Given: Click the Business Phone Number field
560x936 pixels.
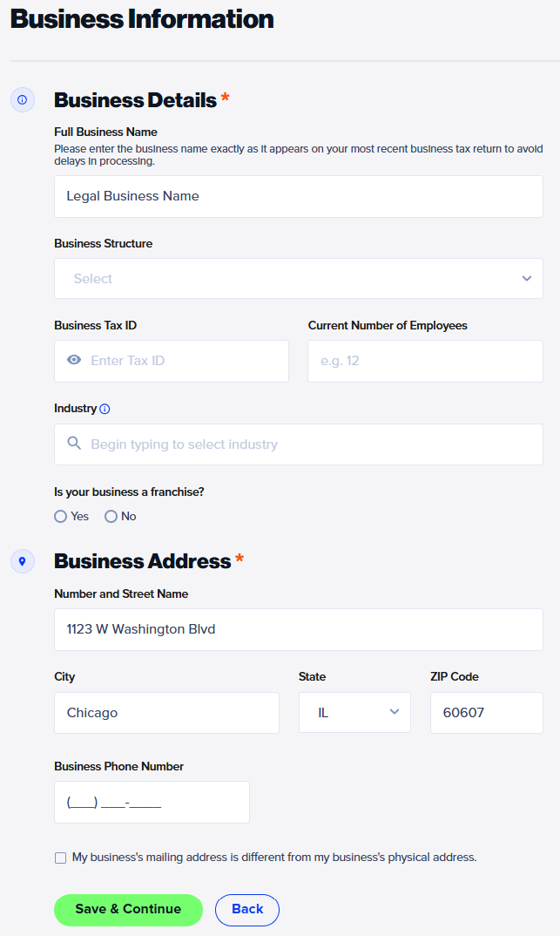Looking at the screenshot, I should pos(151,802).
